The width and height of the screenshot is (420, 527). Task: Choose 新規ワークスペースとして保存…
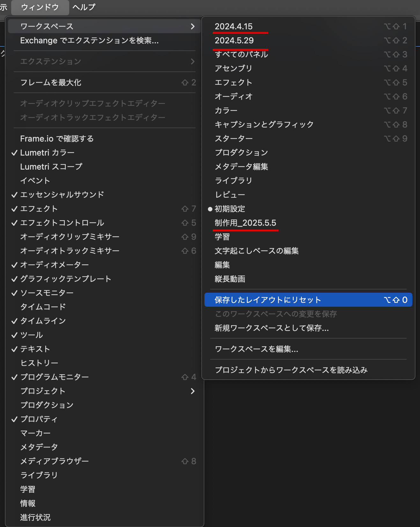tap(271, 328)
